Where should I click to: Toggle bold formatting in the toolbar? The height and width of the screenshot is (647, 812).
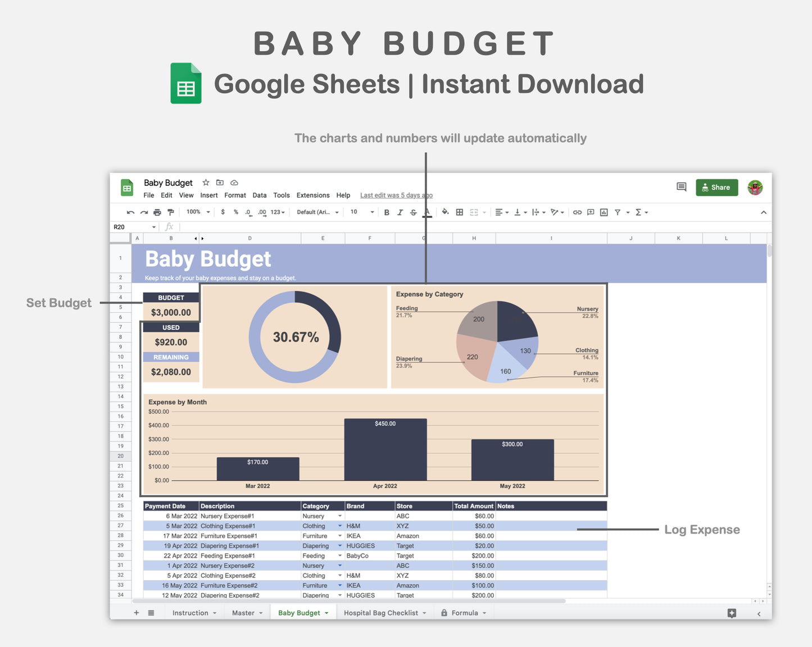point(387,212)
